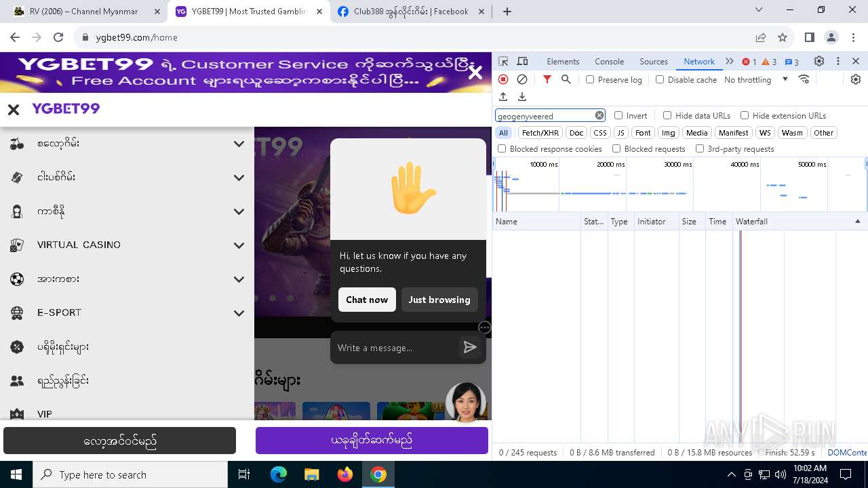Clear the network log

[522, 79]
